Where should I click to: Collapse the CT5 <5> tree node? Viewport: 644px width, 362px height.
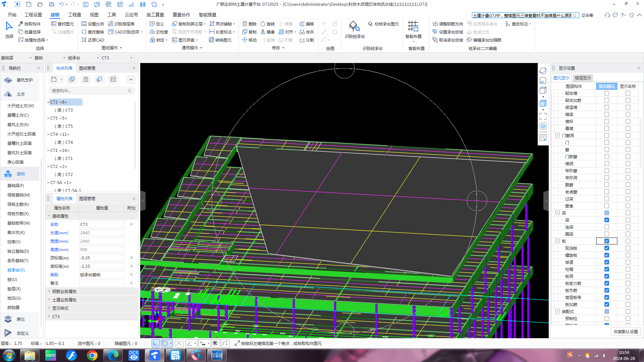pos(48,118)
